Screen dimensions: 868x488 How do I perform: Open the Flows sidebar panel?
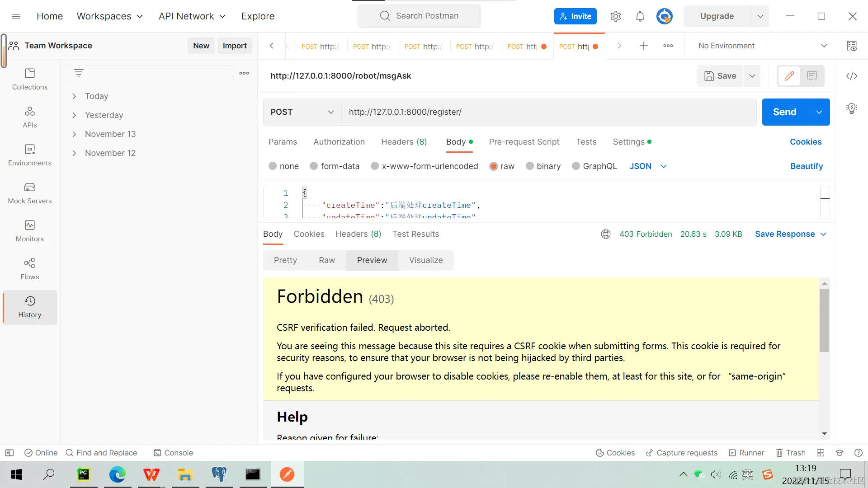pyautogui.click(x=30, y=269)
